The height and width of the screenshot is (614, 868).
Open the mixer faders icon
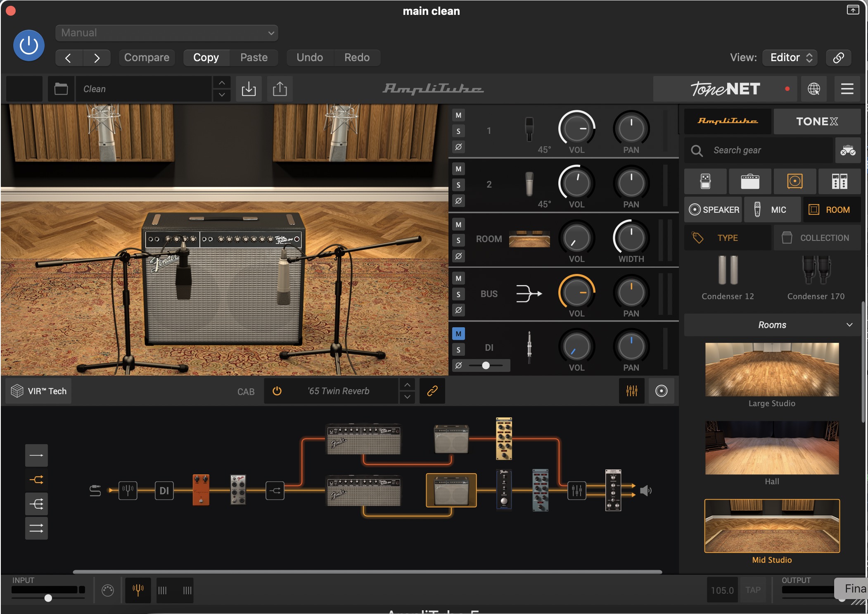[632, 391]
